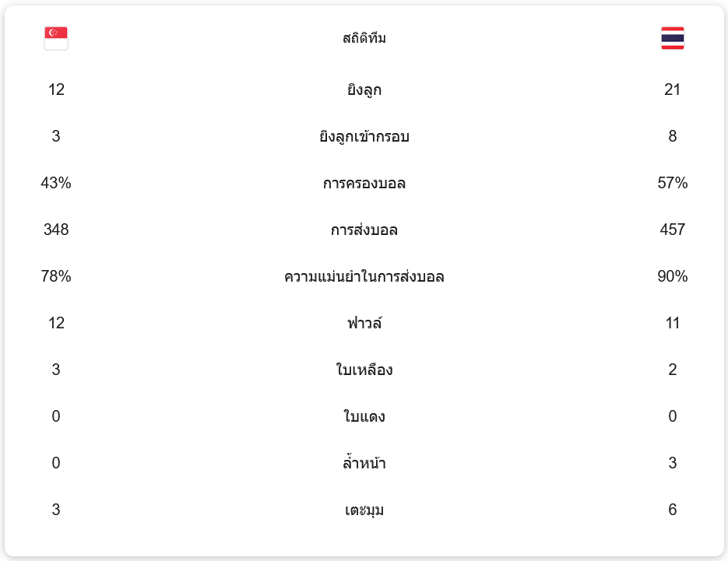The height and width of the screenshot is (561, 728).
Task: Select the ใบแดง stat label
Action: pyautogui.click(x=364, y=416)
